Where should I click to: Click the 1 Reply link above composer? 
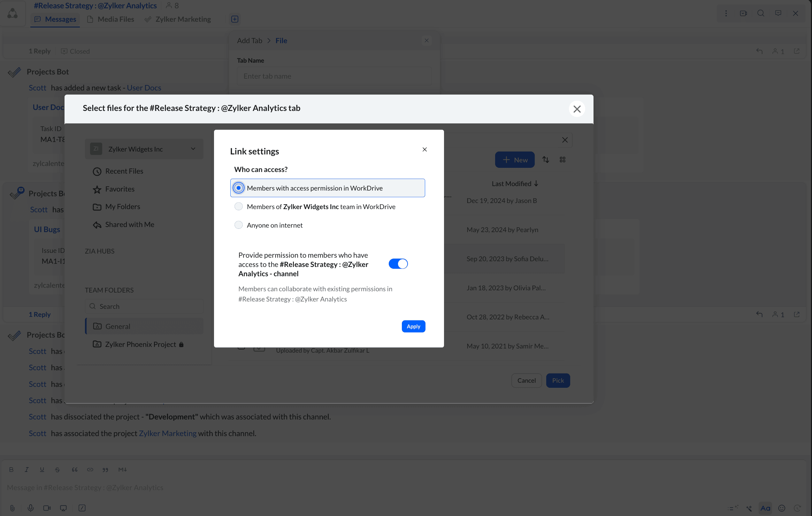(40, 315)
